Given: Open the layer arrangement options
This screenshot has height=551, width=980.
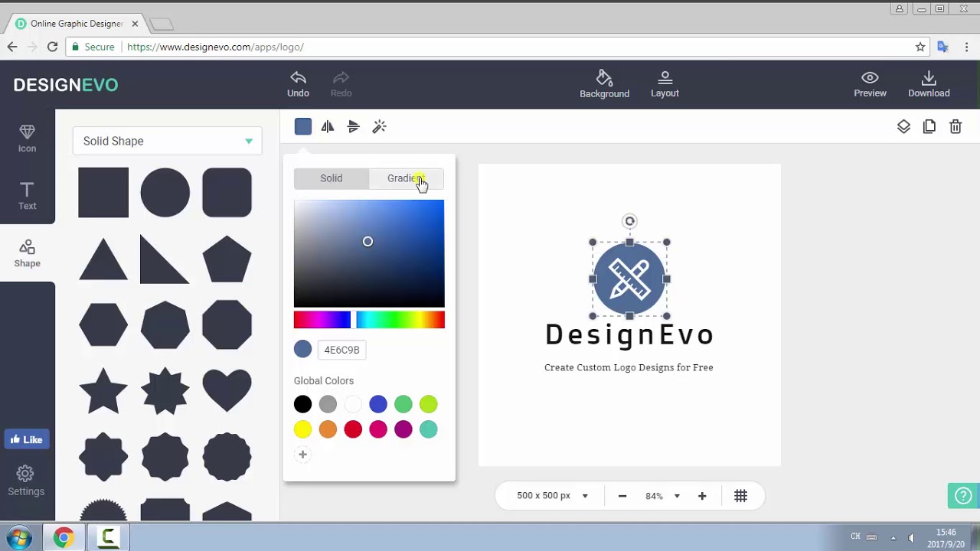Looking at the screenshot, I should (903, 126).
